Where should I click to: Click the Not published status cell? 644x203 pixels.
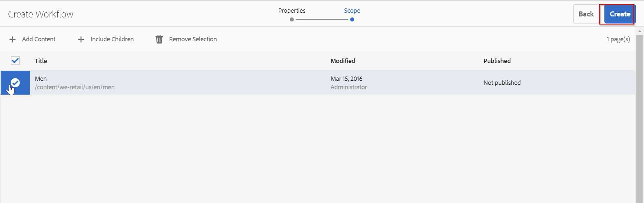coord(502,83)
